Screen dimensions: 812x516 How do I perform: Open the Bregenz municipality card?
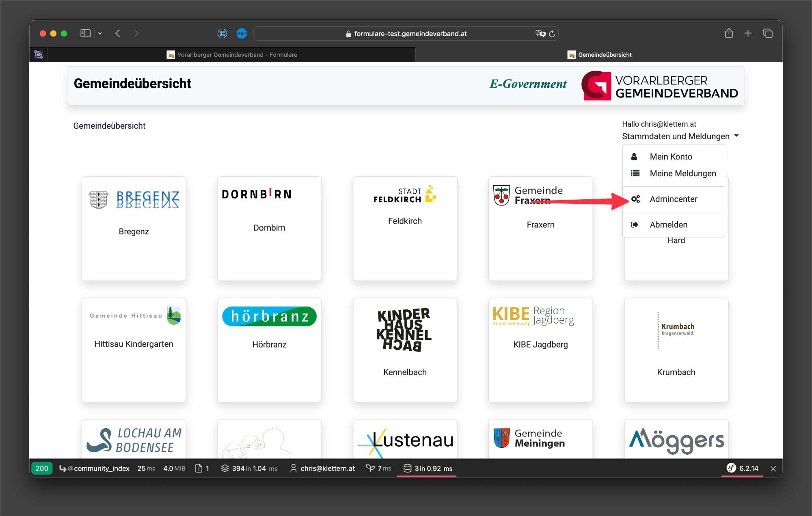[x=134, y=229]
